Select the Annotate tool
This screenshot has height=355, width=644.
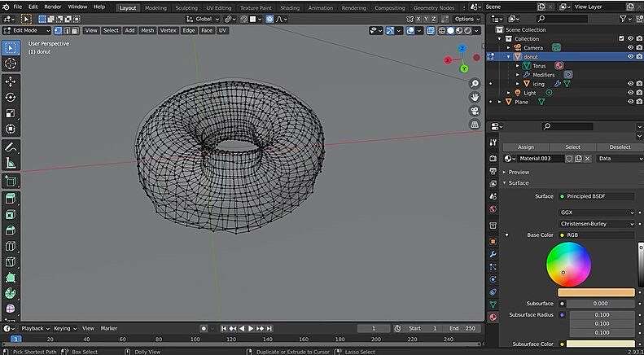11,147
